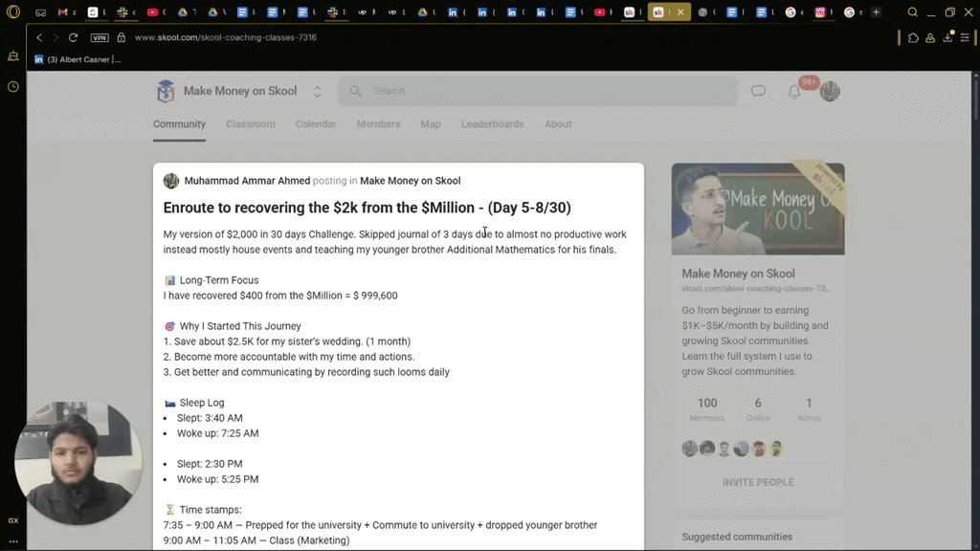Open the Leaderboards tab

coord(492,124)
